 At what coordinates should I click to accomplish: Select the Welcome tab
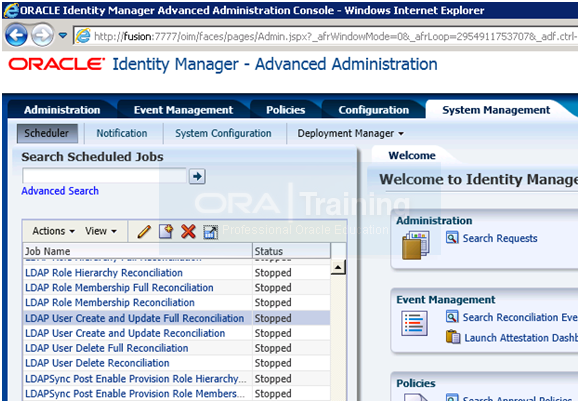(x=412, y=155)
